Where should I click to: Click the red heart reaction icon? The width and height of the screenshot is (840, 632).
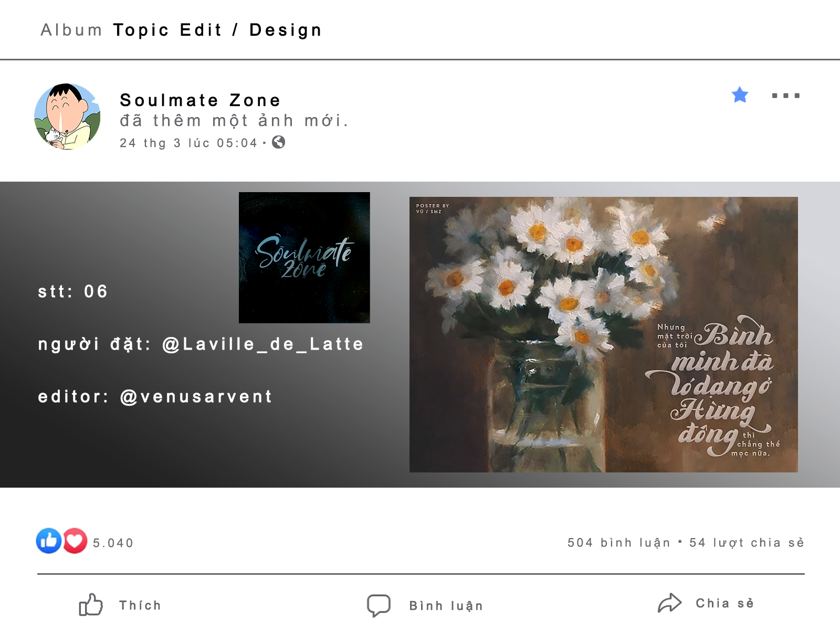pyautogui.click(x=75, y=541)
